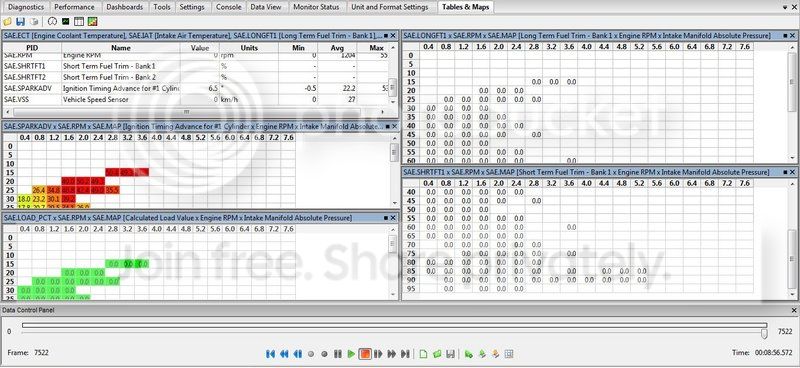The width and height of the screenshot is (800, 368).
Task: Switch to the Data View tab
Action: [x=266, y=7]
